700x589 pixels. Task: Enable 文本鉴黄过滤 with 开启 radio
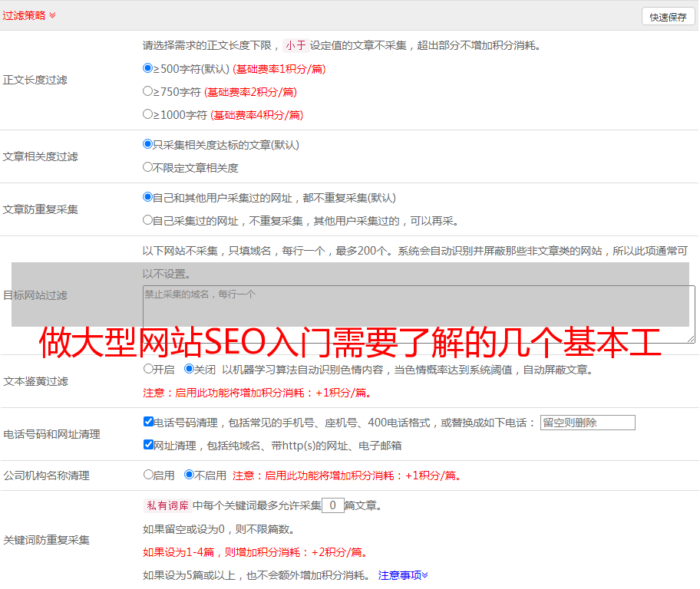point(148,369)
